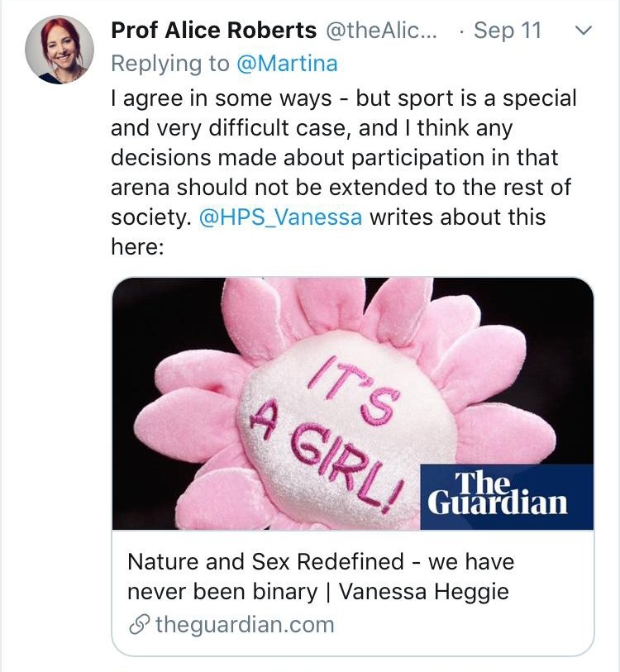
Task: Click the chain link icon
Action: (140, 625)
